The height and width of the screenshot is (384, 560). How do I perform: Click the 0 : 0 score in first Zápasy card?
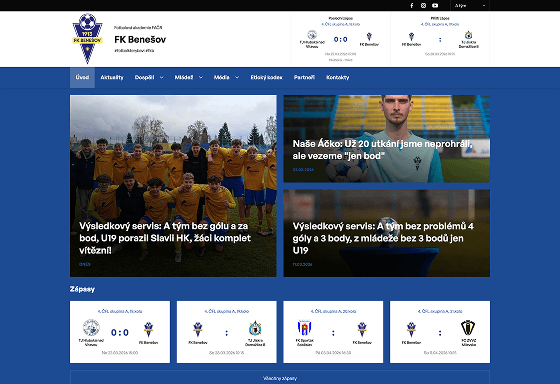[120, 333]
